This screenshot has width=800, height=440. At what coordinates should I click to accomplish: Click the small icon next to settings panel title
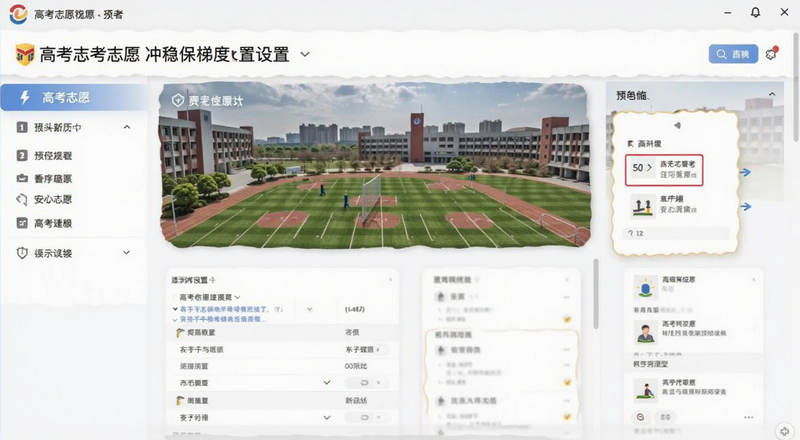212,280
